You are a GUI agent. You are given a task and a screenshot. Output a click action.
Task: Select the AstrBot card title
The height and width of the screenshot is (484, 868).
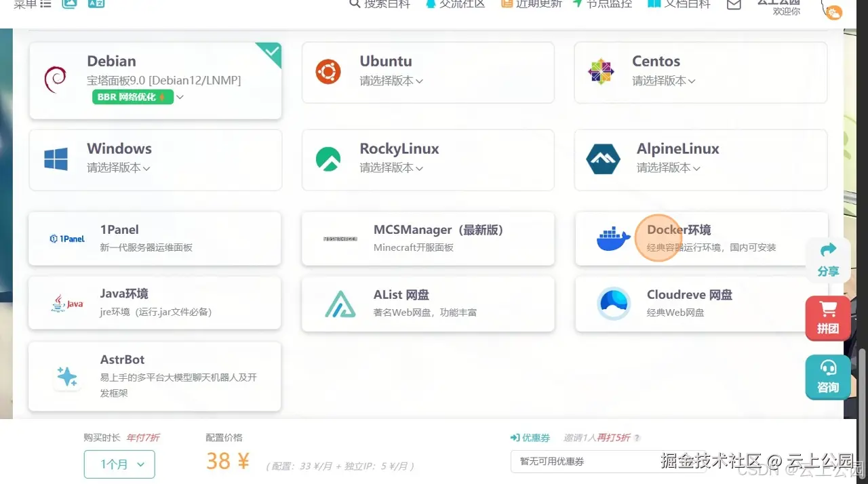pos(122,359)
